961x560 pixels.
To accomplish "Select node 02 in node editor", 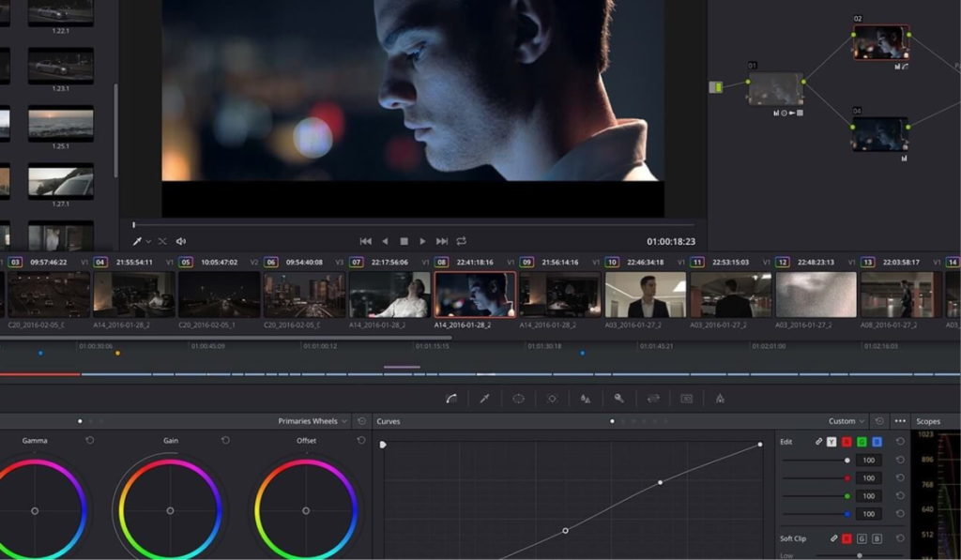I will [880, 42].
